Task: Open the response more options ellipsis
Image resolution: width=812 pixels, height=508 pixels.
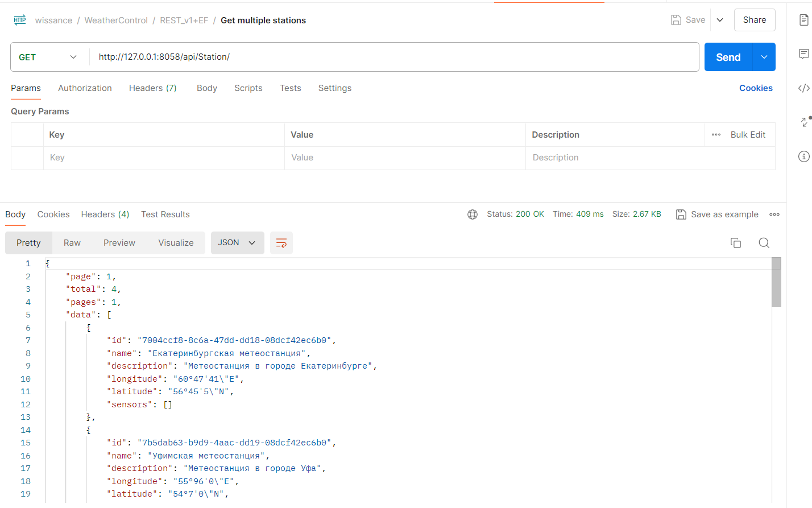Action: point(774,214)
